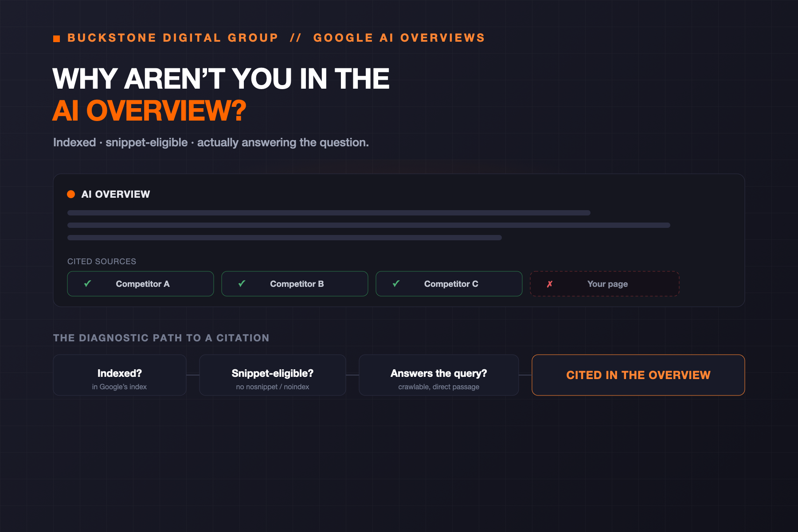Click the orange dot beside AI Overview
The image size is (798, 532).
click(x=71, y=194)
